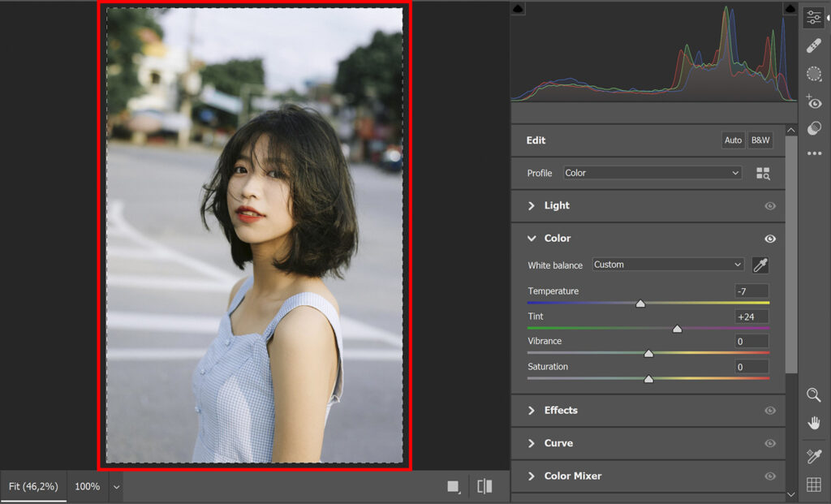Open the White balance Custom dropdown

point(668,265)
